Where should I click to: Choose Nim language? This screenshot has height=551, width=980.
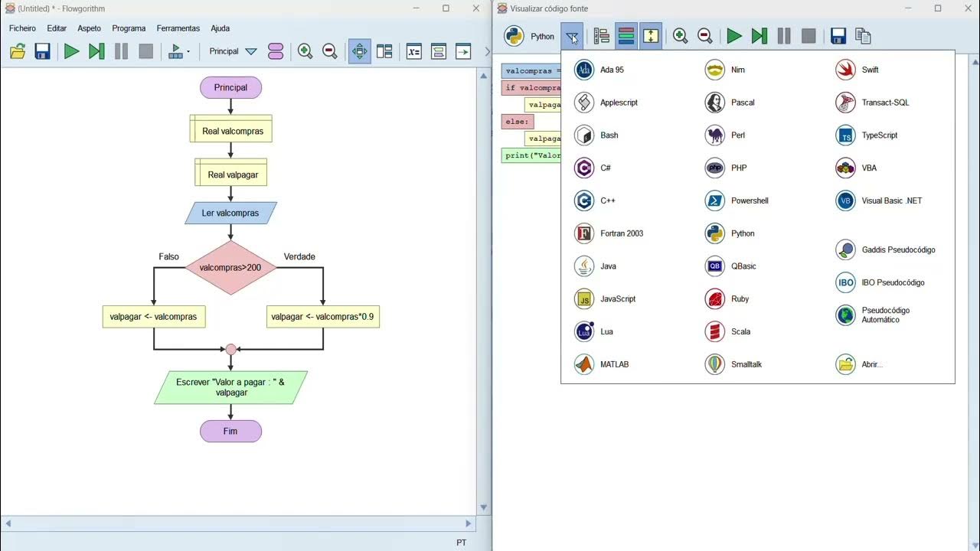725,70
